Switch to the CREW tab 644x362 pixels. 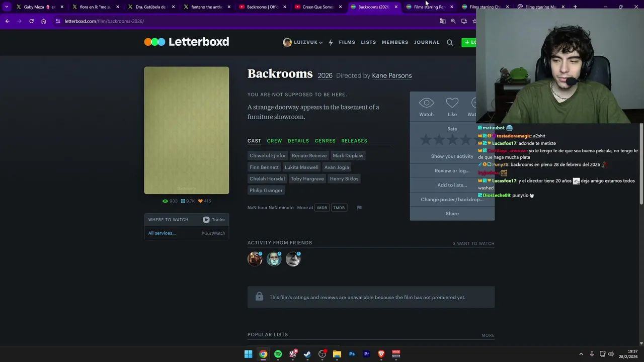[274, 141]
